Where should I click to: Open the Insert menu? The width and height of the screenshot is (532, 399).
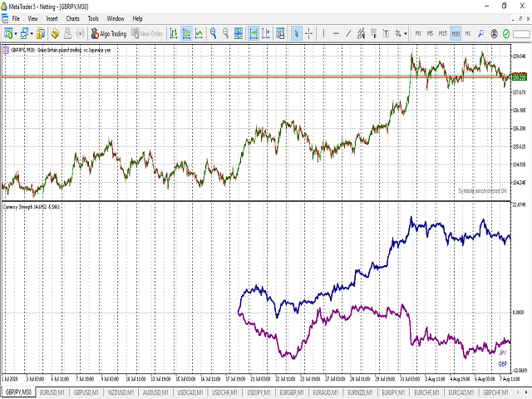click(x=52, y=17)
